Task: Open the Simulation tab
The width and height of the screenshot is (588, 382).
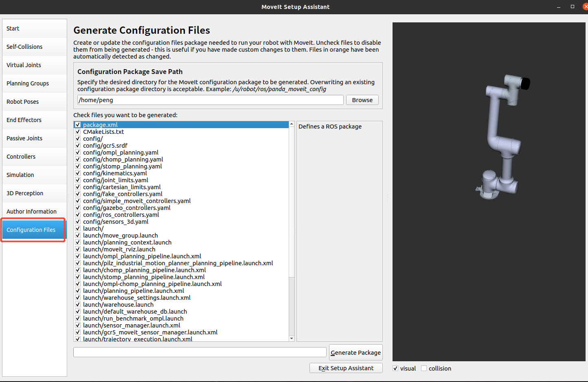Action: click(35, 175)
